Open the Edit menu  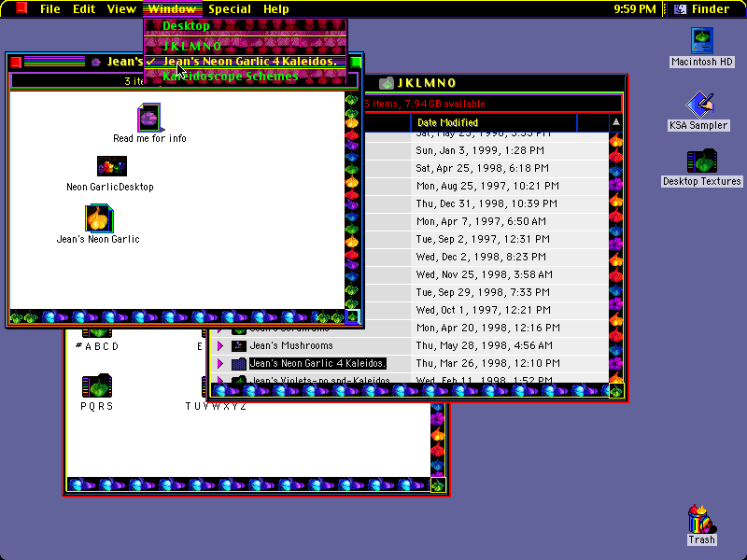[x=84, y=8]
